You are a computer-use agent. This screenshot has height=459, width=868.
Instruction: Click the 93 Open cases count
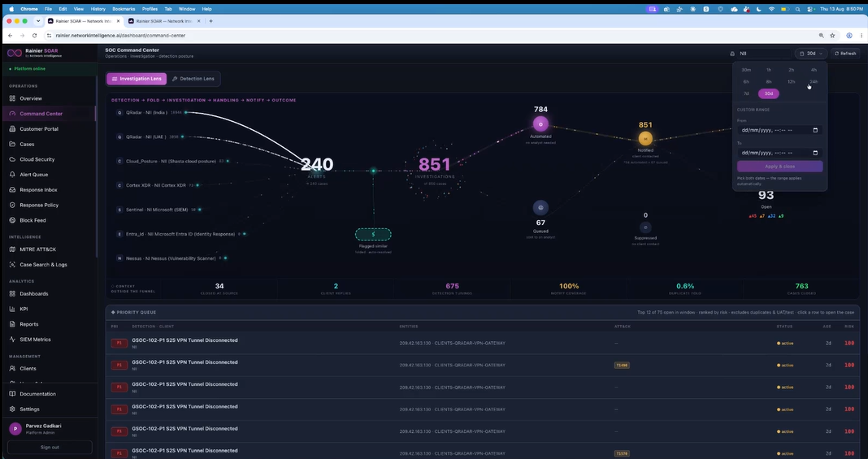766,195
